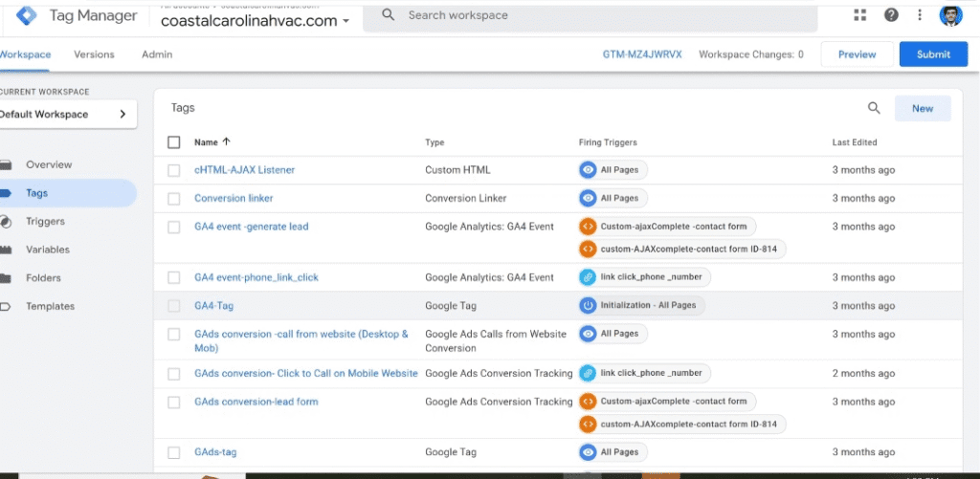The height and width of the screenshot is (479, 980).
Task: Click the Triggers sidebar icon
Action: pyautogui.click(x=6, y=222)
